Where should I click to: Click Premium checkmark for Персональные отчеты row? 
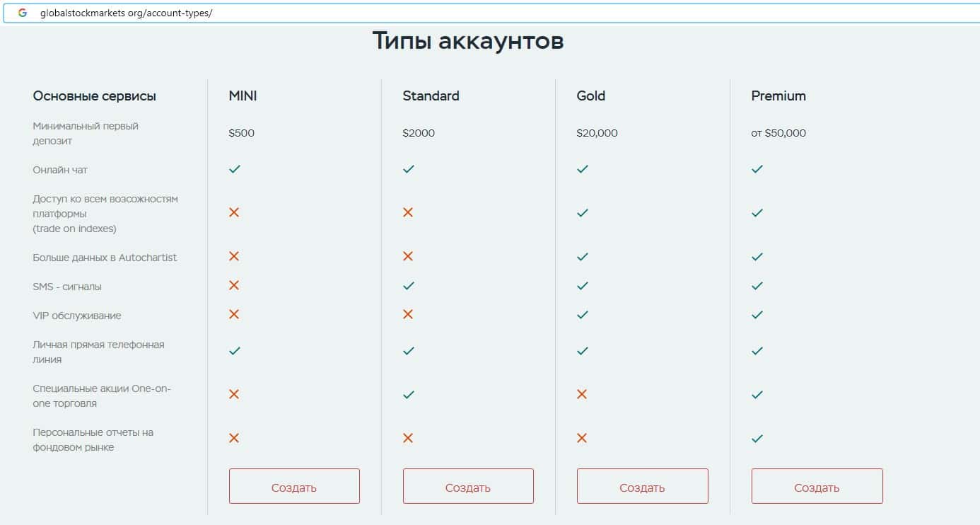coord(757,438)
